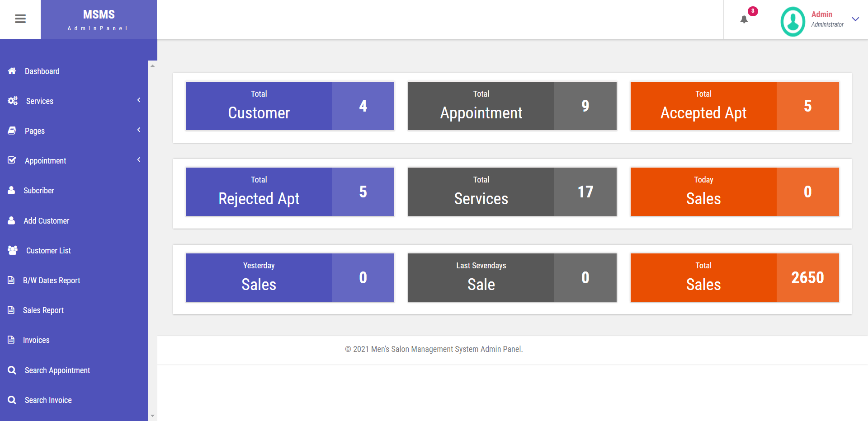This screenshot has width=868, height=421.
Task: Open the notification bell
Action: [744, 19]
